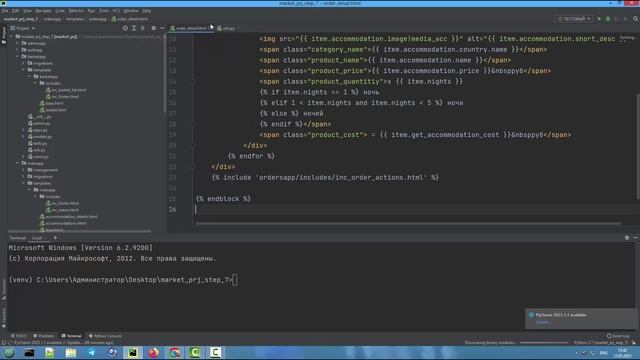Select accommodation_details.html in project tree

69,217
